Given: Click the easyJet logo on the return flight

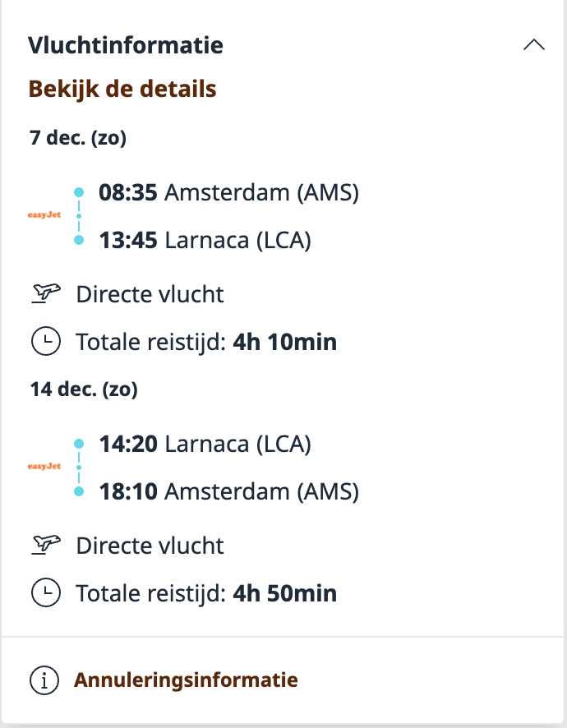Looking at the screenshot, I should pyautogui.click(x=44, y=467).
